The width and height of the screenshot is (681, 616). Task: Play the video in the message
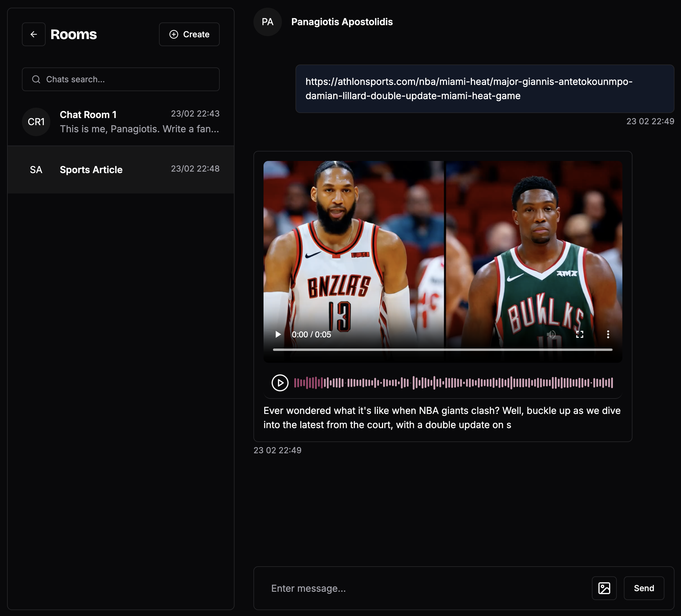click(x=278, y=335)
